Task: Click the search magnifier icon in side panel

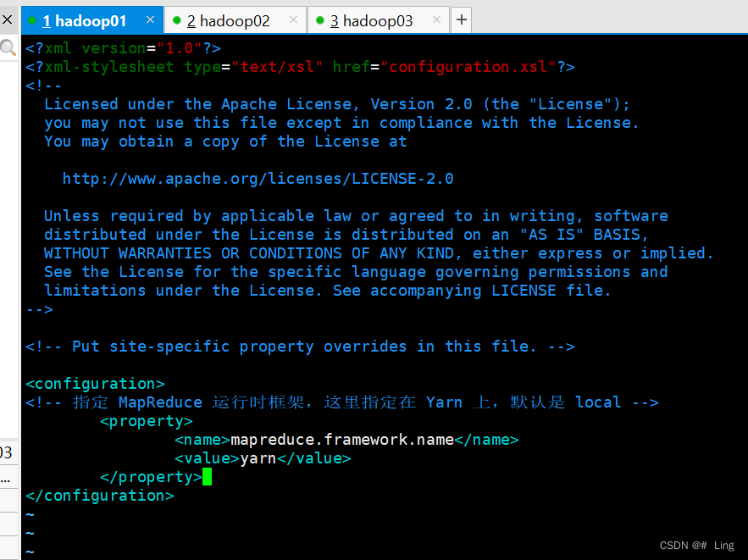Action: (x=8, y=47)
